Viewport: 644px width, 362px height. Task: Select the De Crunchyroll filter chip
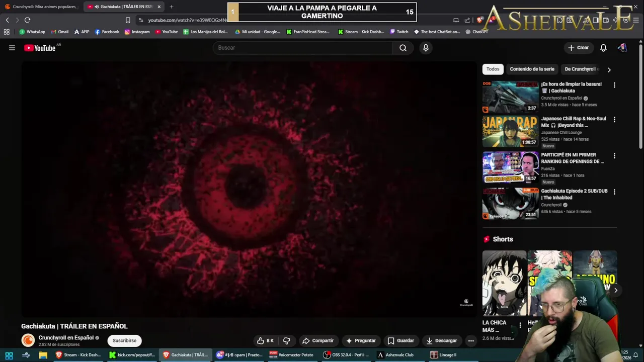(x=581, y=69)
